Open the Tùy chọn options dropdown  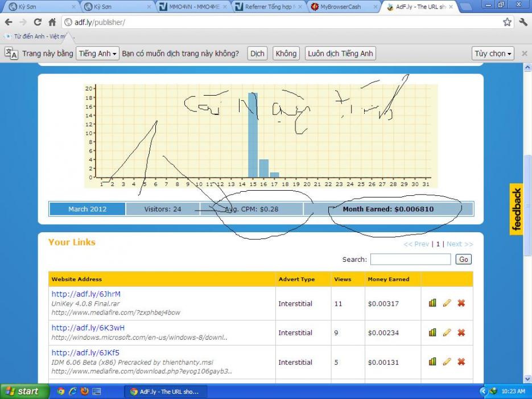pos(493,54)
